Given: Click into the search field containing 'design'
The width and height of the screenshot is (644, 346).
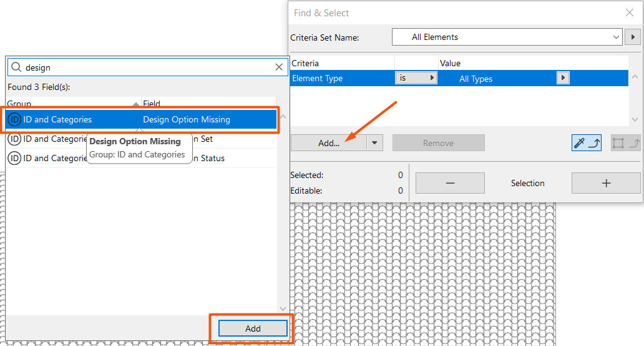Looking at the screenshot, I should 144,67.
